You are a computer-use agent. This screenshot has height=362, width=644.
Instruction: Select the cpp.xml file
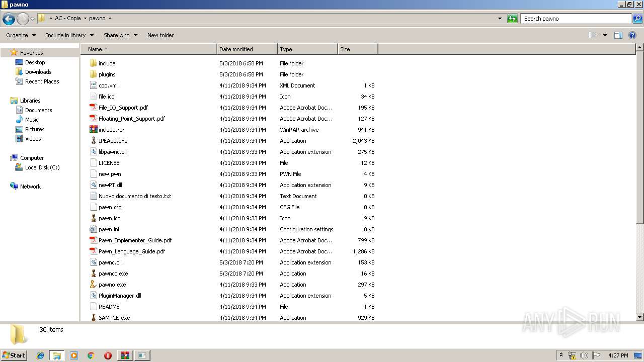tap(108, 85)
